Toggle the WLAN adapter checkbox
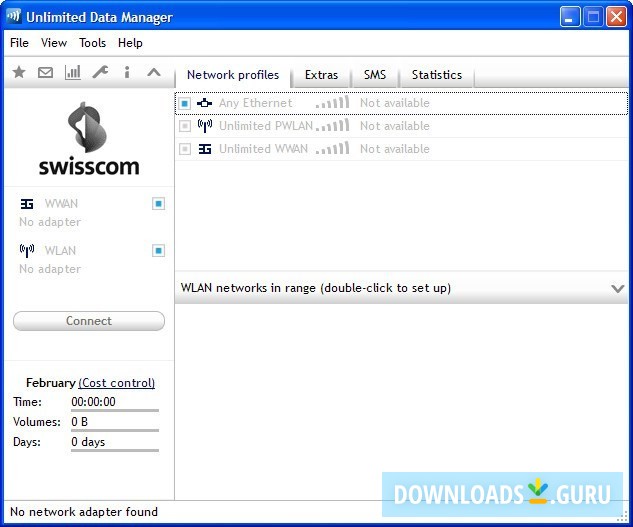 [x=158, y=251]
